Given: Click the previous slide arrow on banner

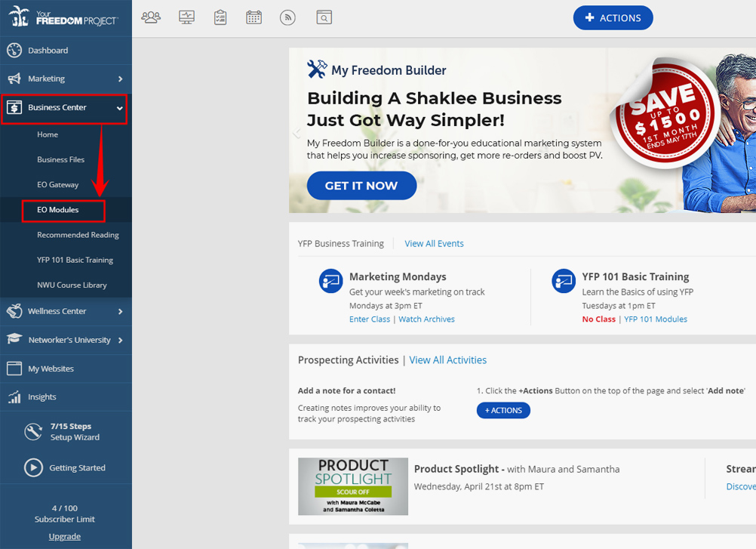Looking at the screenshot, I should [x=297, y=133].
